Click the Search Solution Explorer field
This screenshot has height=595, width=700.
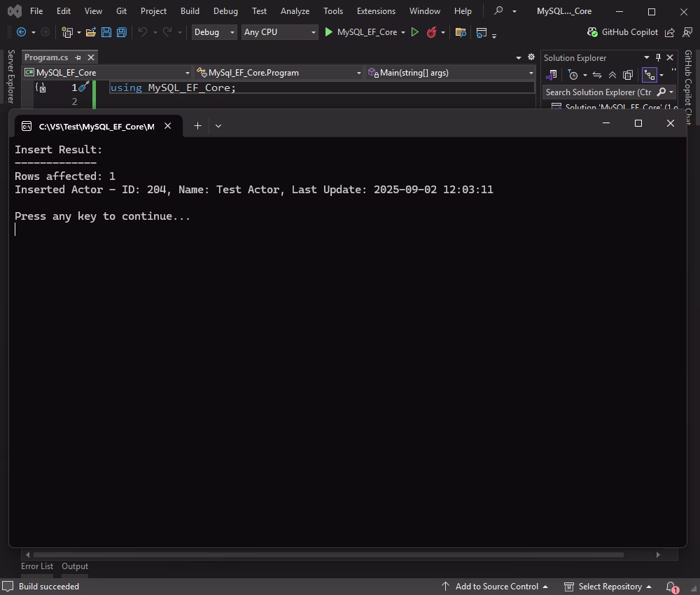[x=602, y=92]
